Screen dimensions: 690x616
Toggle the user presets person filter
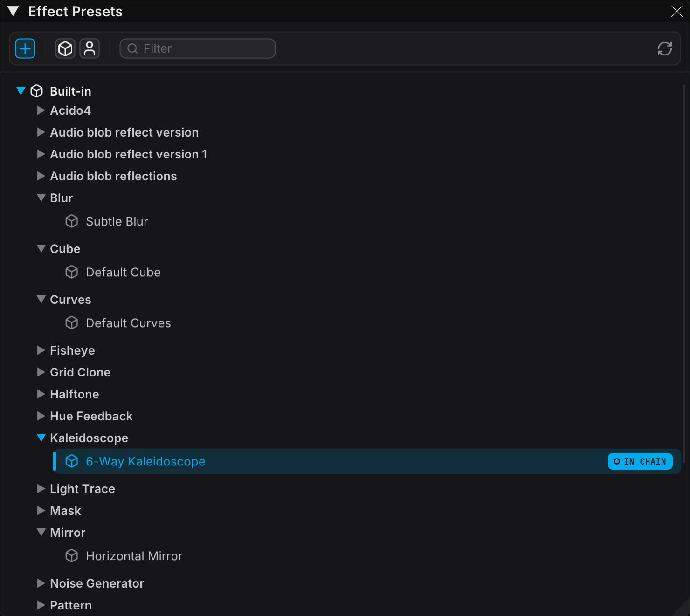click(90, 48)
